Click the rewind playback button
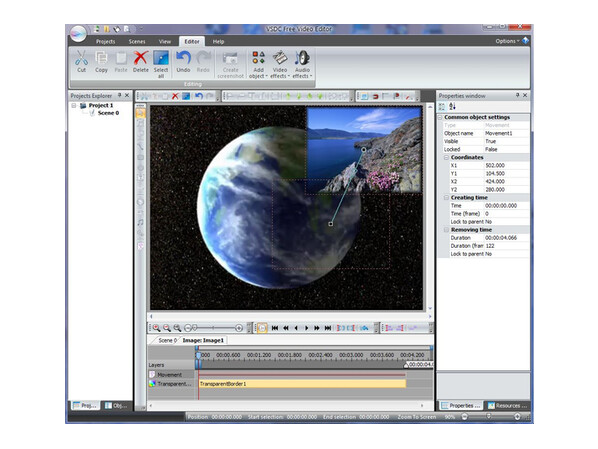Viewport: 598px width, 449px height. pos(286,328)
